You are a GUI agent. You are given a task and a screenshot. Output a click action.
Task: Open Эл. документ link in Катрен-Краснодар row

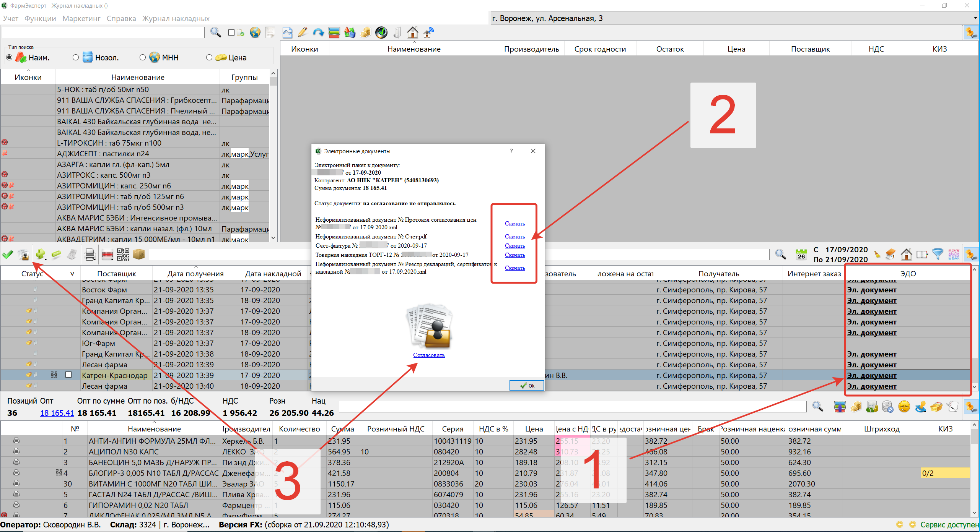tap(872, 375)
